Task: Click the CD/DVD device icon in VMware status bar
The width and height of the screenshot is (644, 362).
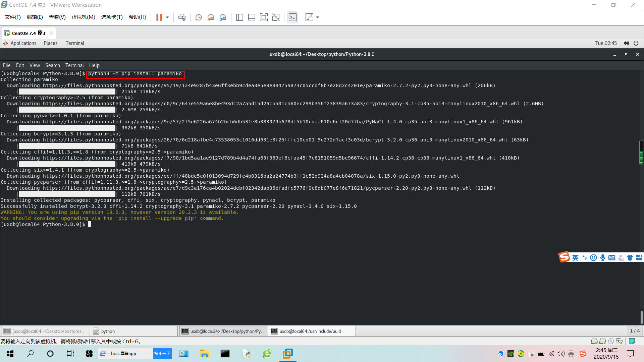Action: point(611,341)
